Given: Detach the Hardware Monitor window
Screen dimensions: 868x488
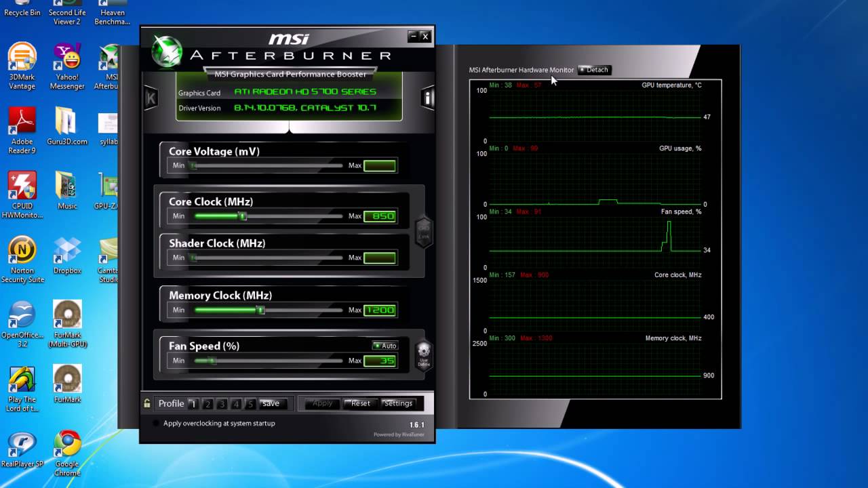Looking at the screenshot, I should [x=595, y=70].
